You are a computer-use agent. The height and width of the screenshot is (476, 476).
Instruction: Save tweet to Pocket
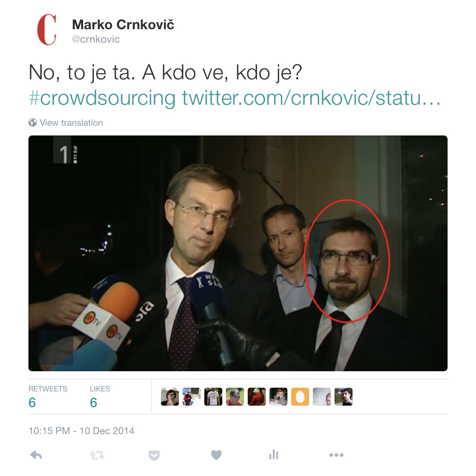tap(154, 455)
